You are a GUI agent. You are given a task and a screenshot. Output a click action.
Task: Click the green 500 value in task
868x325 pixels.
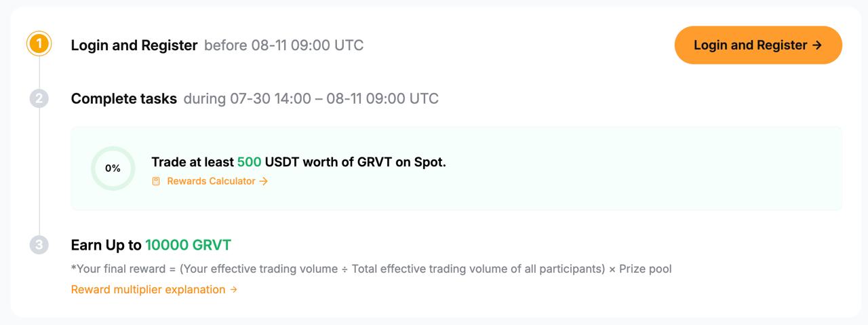pyautogui.click(x=249, y=162)
